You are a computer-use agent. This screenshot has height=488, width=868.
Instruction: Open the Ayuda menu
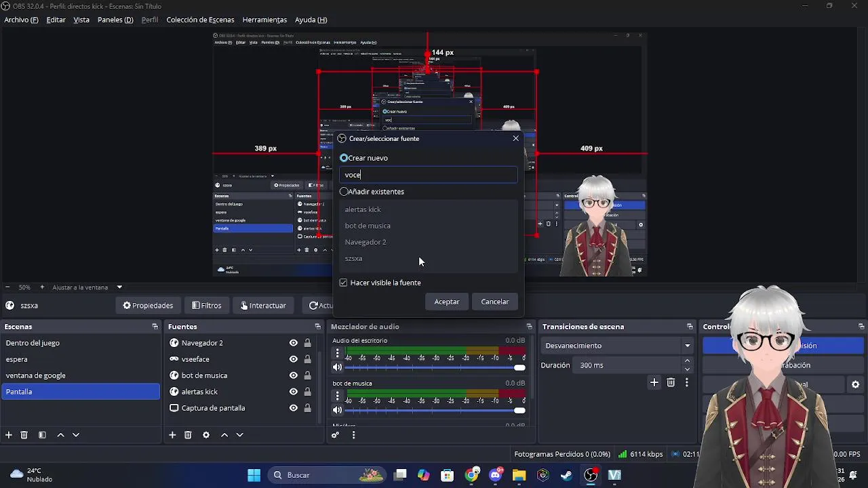311,20
